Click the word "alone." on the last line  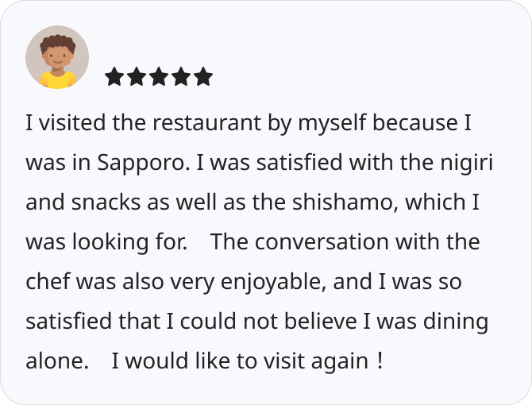[x=57, y=362]
